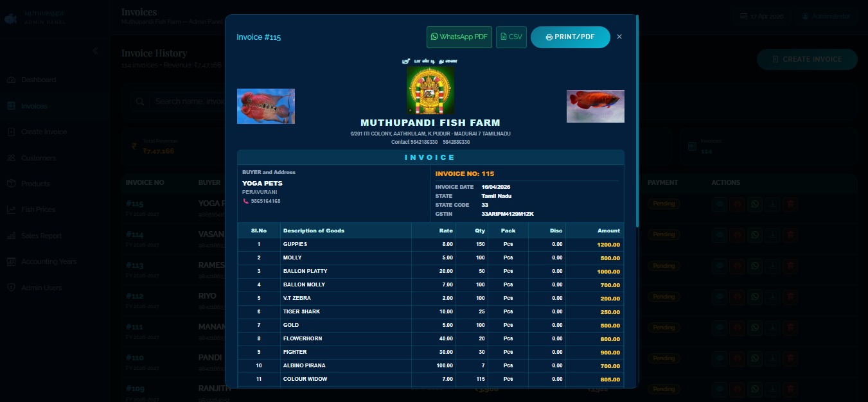Viewport: 868px width, 402px height.
Task: Click the Admin Users shield icon
Action: (x=11, y=288)
